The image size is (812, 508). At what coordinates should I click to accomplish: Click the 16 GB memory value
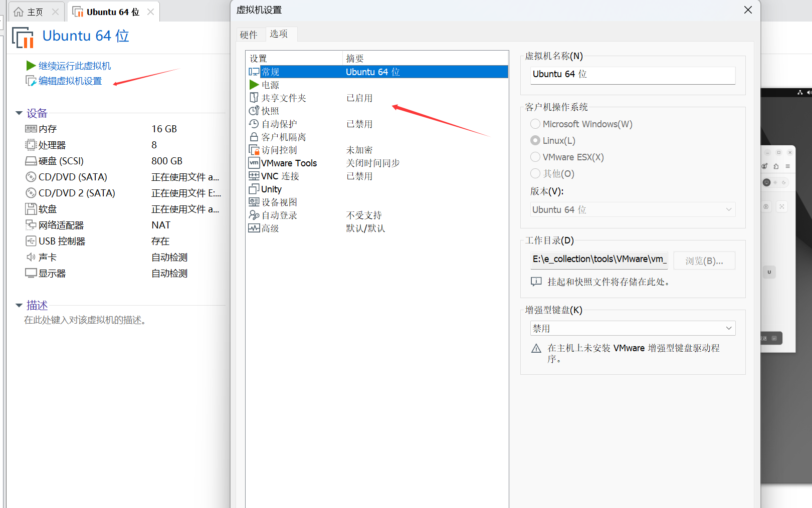[x=164, y=129]
